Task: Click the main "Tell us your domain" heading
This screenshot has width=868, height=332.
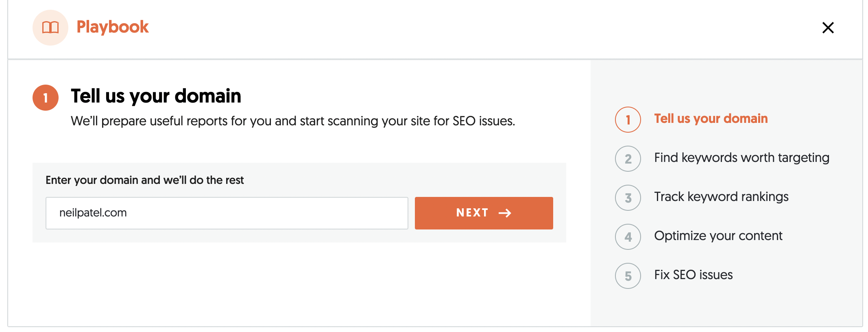Action: point(156,96)
